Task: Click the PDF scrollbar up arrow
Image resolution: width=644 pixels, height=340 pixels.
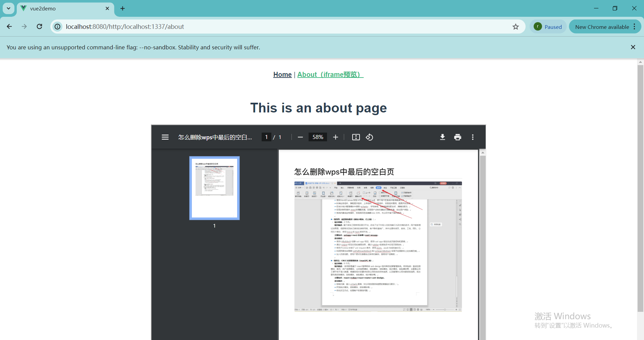Action: (483, 152)
